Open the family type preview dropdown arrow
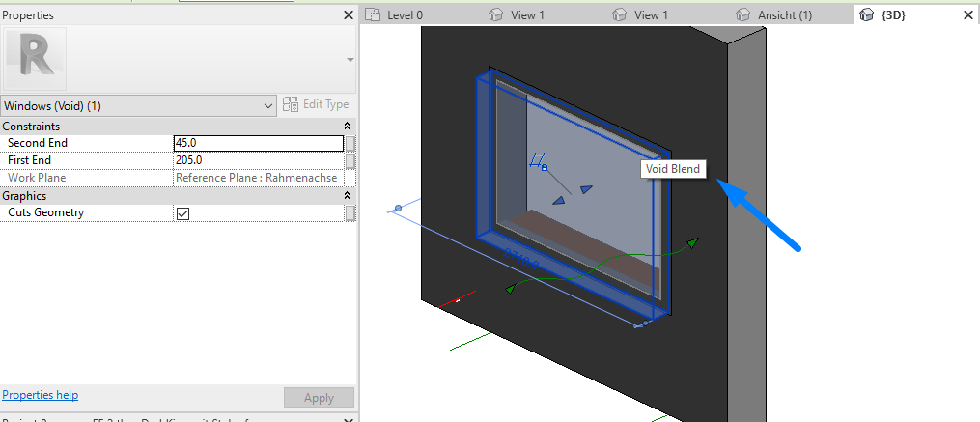The height and width of the screenshot is (422, 980). 350,60
